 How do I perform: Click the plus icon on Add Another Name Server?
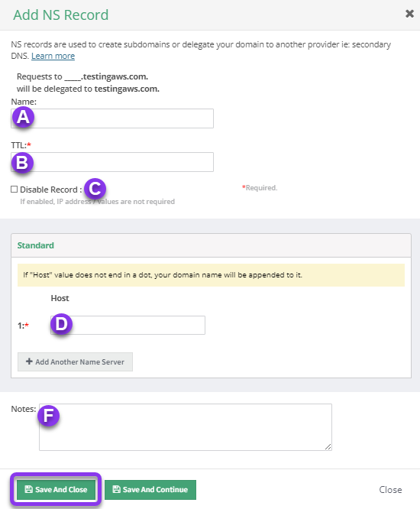29,361
